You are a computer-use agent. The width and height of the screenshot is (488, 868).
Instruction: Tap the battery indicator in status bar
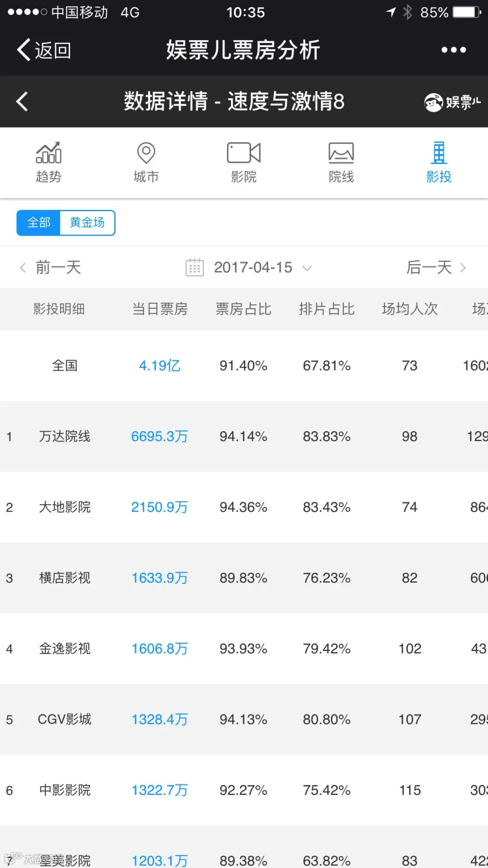pyautogui.click(x=467, y=12)
